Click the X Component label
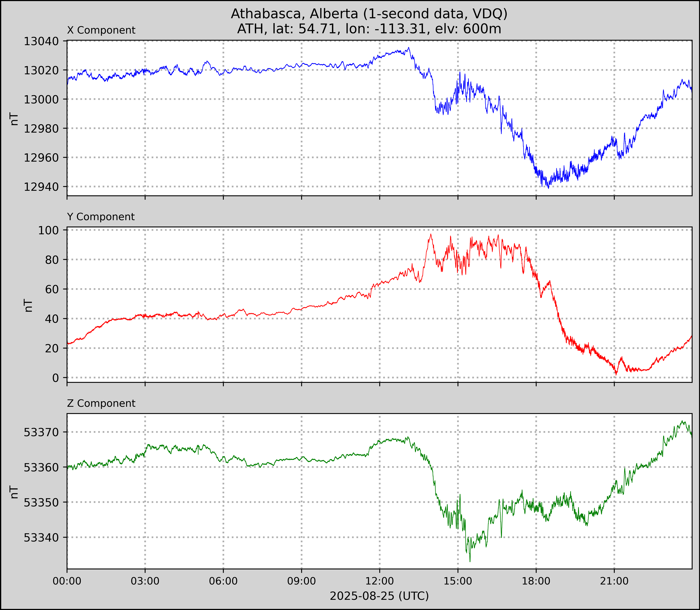Screen dimensions: 700x610 (x=101, y=30)
